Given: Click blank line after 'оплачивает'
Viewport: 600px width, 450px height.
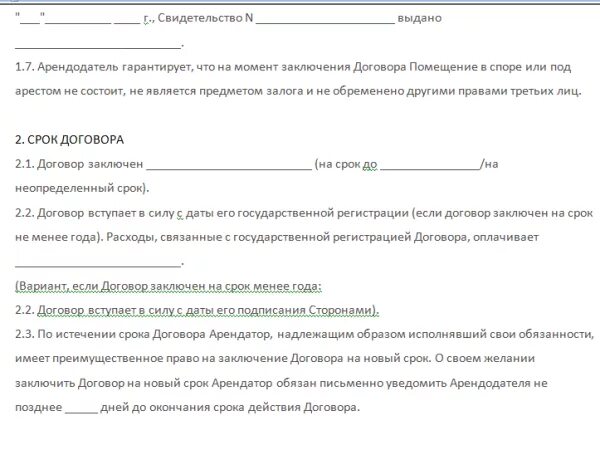Looking at the screenshot, I should pyautogui.click(x=98, y=265).
